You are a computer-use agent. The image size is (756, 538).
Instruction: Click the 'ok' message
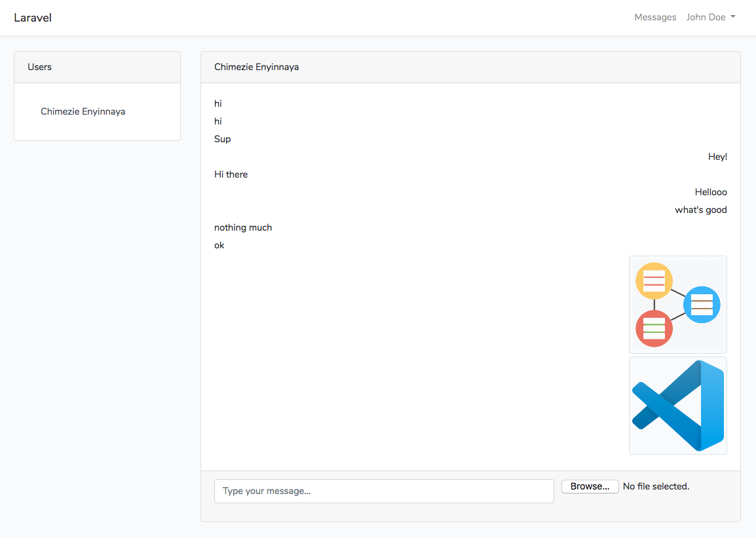pyautogui.click(x=219, y=245)
